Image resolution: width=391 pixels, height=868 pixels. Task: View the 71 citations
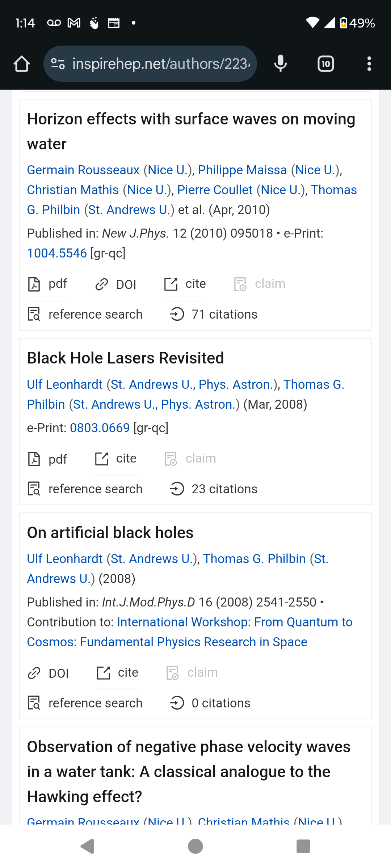coord(214,314)
